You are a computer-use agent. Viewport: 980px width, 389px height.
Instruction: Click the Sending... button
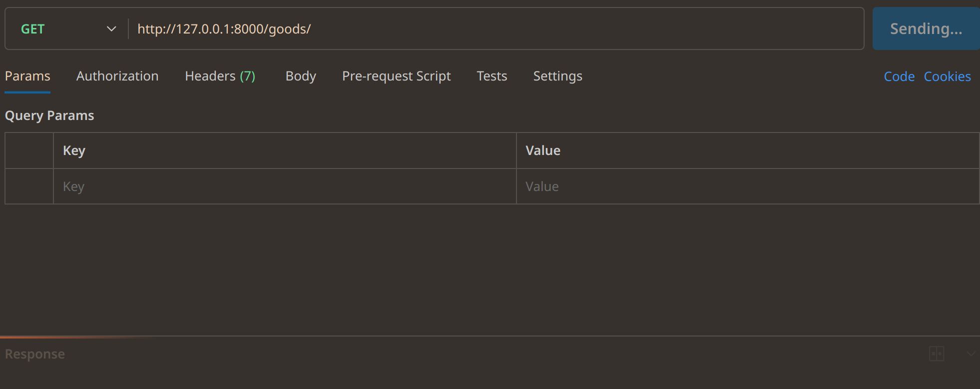926,29
